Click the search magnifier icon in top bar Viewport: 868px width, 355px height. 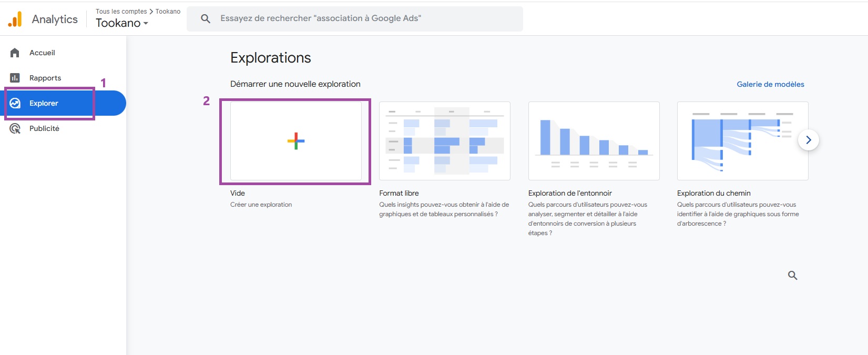(x=206, y=19)
